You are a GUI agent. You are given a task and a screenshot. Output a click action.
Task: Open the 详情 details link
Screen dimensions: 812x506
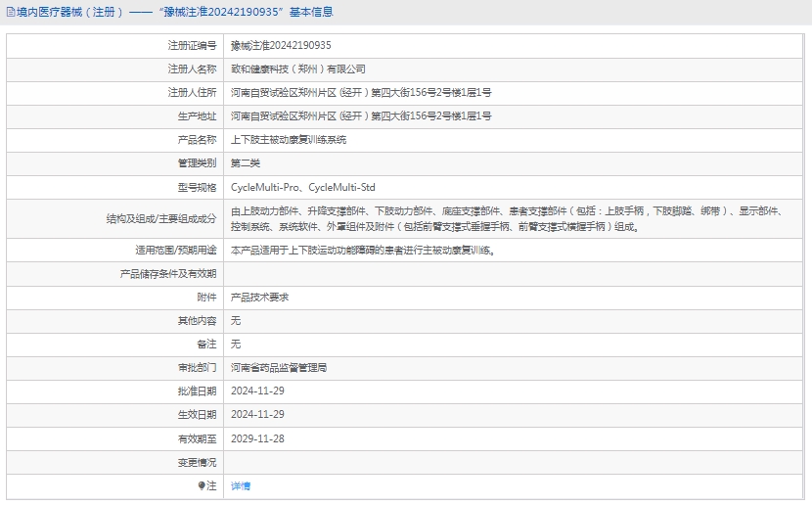(241, 485)
